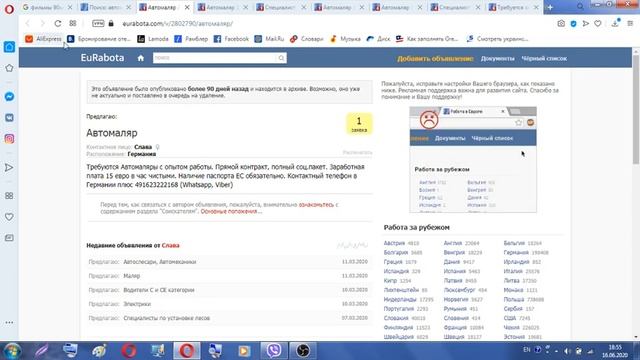Open Viber in the taskbar
Screen dimensions: 640x360
coord(273,351)
